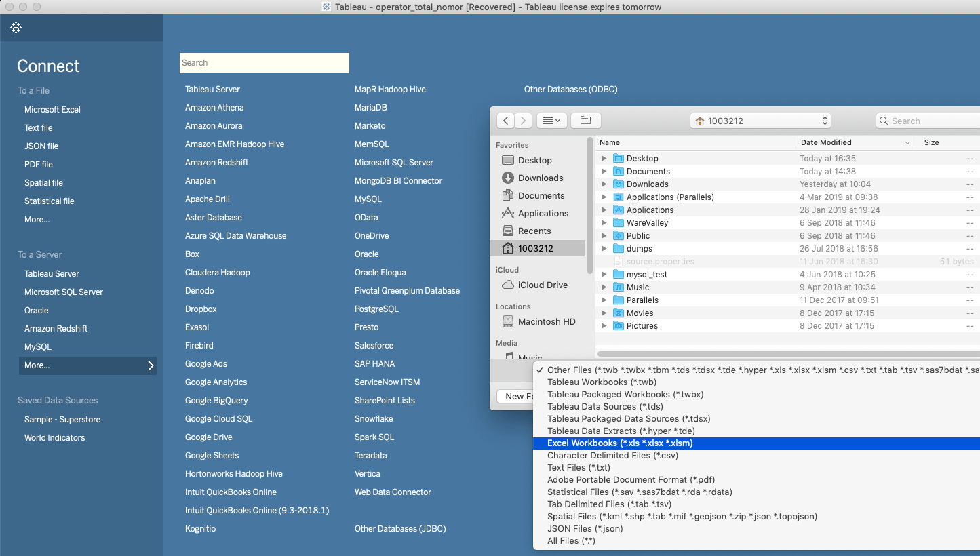Connect to a Text file
The image size is (980, 556).
(x=39, y=127)
